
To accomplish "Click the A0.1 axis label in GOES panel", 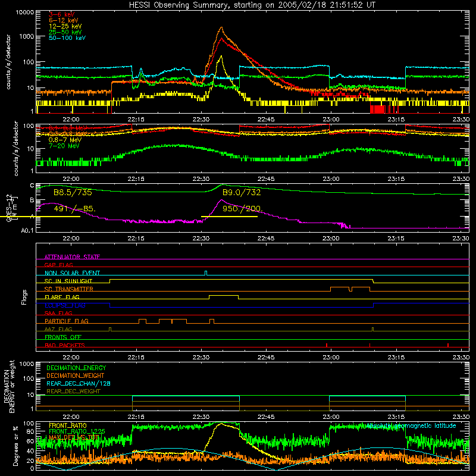I will click(27, 231).
